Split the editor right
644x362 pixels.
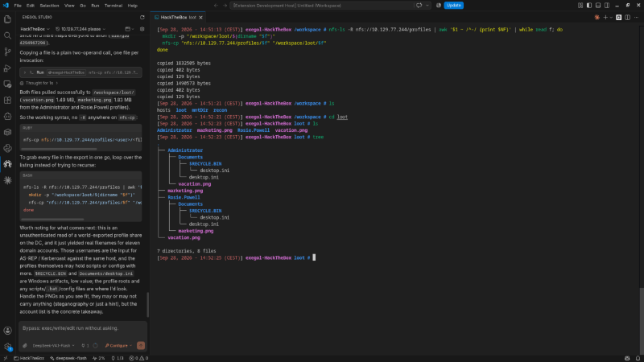[x=628, y=17]
